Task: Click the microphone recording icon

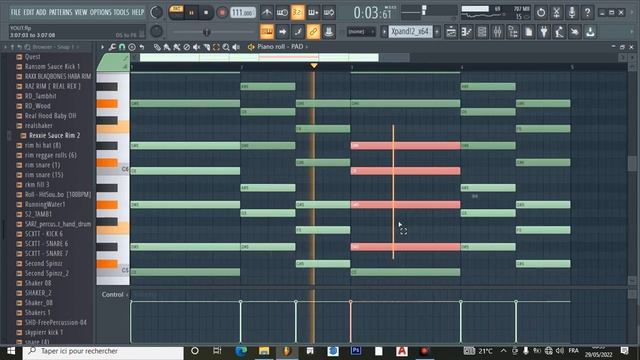Action: [572, 13]
